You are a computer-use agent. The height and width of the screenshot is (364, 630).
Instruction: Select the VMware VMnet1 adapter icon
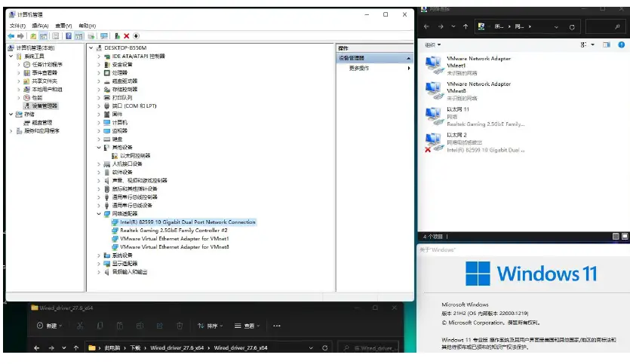[433, 65]
